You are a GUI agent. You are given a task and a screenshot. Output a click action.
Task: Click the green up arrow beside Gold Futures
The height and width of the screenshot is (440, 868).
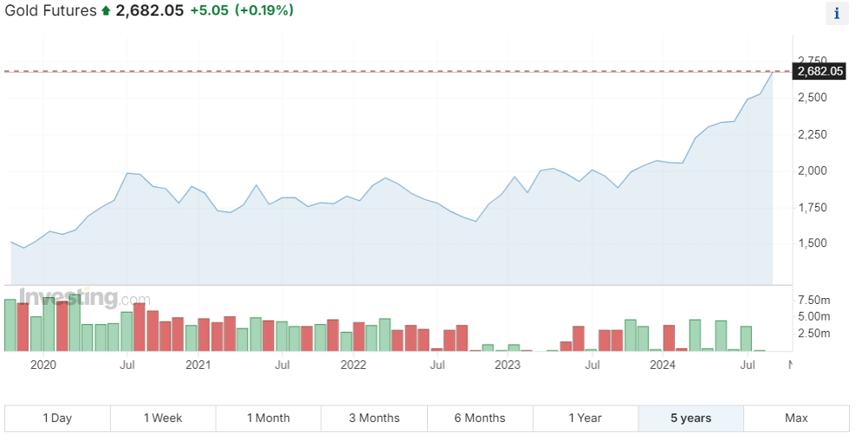tap(106, 11)
